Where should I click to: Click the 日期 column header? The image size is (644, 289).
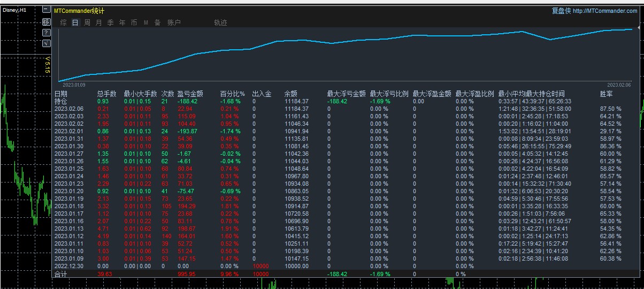point(61,94)
